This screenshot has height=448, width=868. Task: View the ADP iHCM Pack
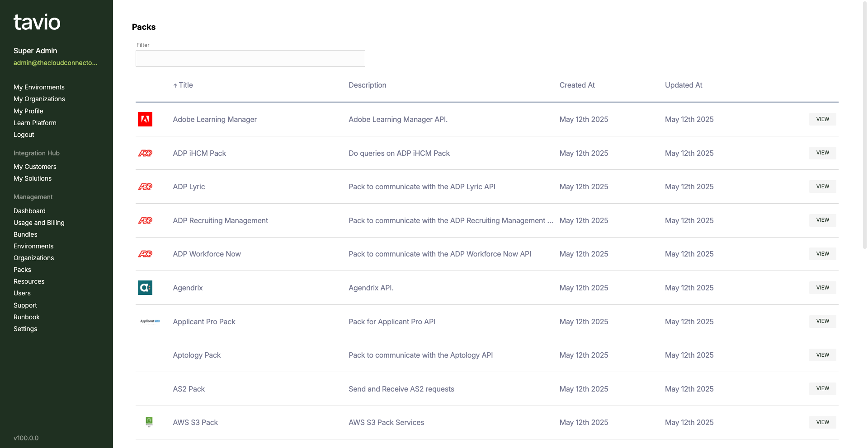[822, 153]
